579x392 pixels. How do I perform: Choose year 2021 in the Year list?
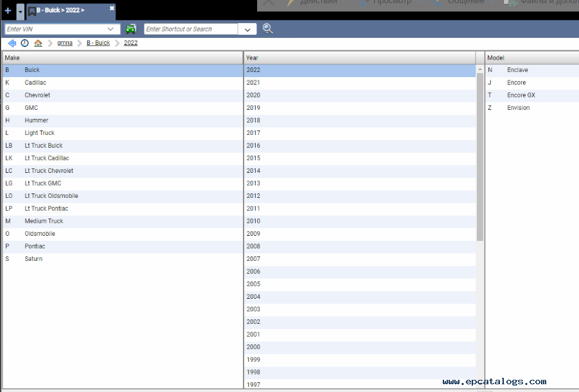(x=360, y=83)
